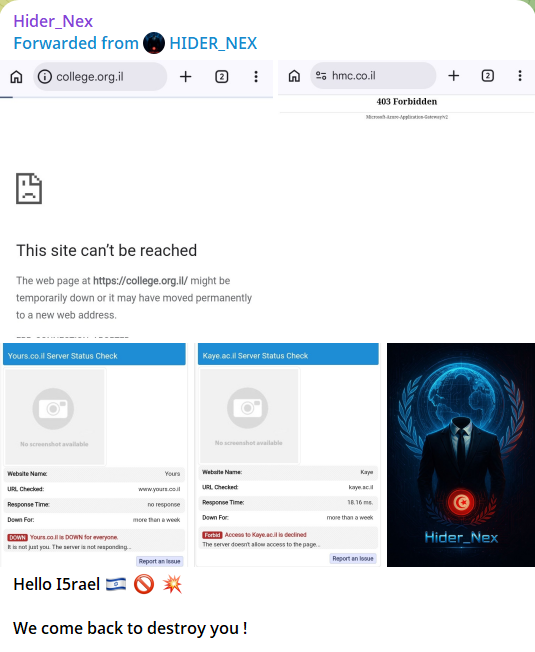Open the tab switcher in college.org.il browser
This screenshot has height=652, width=535.
point(222,77)
